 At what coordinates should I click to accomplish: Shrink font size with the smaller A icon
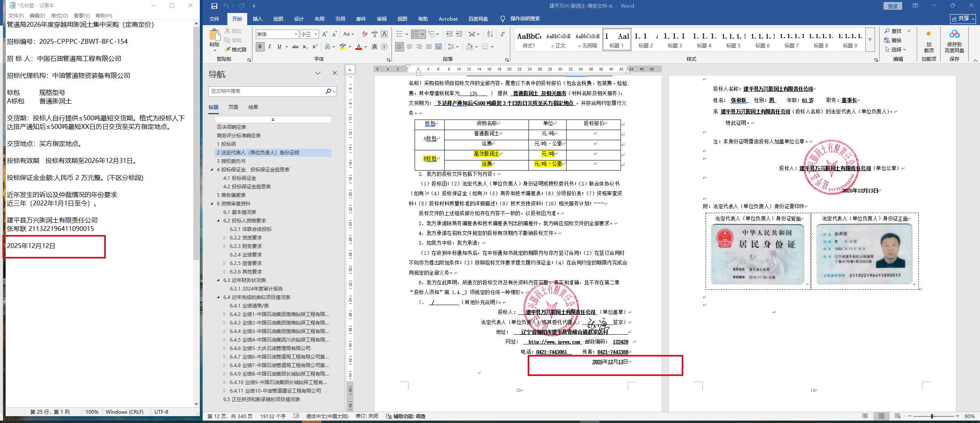click(x=334, y=34)
